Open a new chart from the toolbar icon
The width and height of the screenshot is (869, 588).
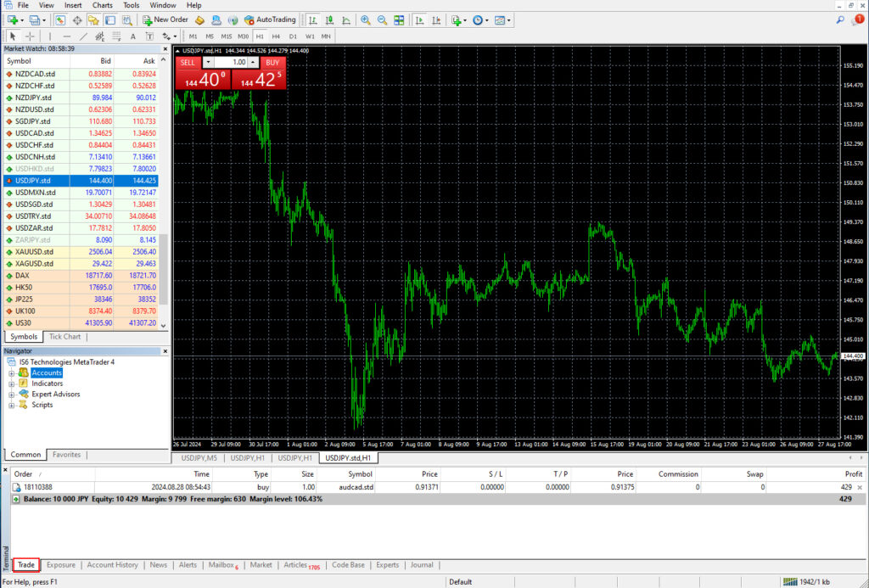[x=12, y=20]
